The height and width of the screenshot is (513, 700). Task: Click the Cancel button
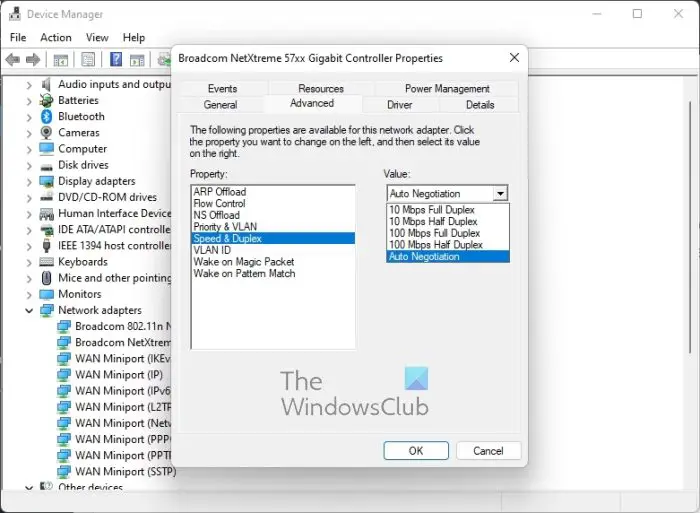(x=488, y=450)
